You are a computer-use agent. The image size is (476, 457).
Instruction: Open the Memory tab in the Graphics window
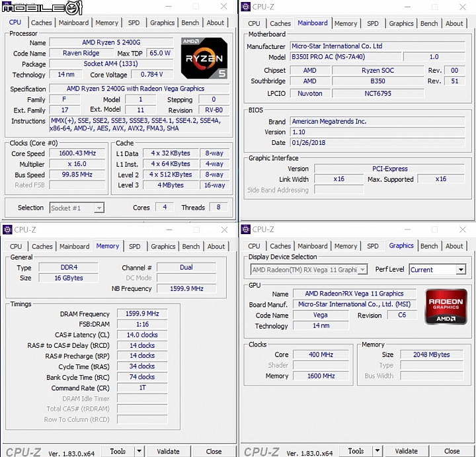[x=346, y=246]
